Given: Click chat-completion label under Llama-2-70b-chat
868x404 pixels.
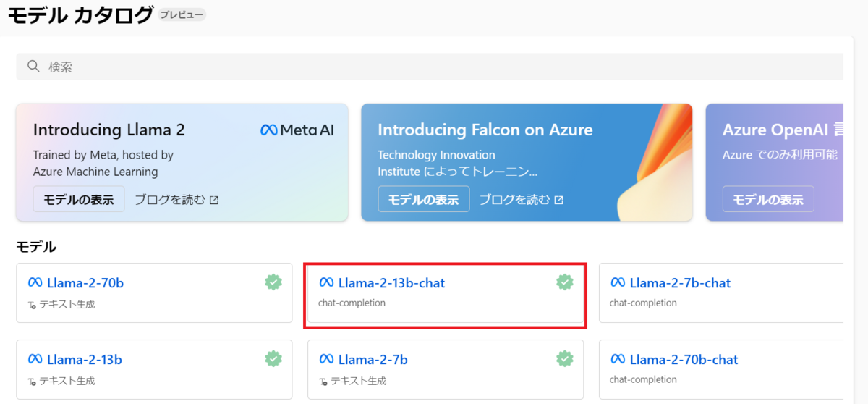Looking at the screenshot, I should (x=643, y=379).
